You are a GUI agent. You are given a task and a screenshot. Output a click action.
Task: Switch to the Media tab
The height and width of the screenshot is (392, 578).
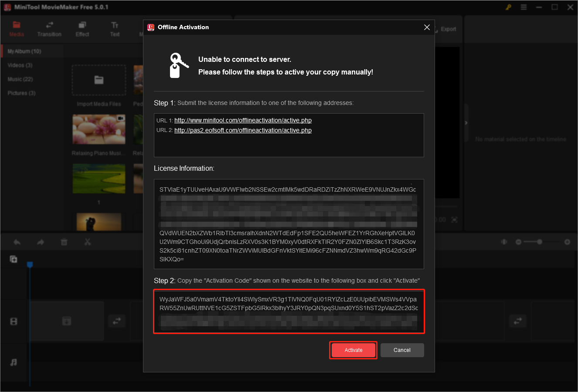point(17,29)
